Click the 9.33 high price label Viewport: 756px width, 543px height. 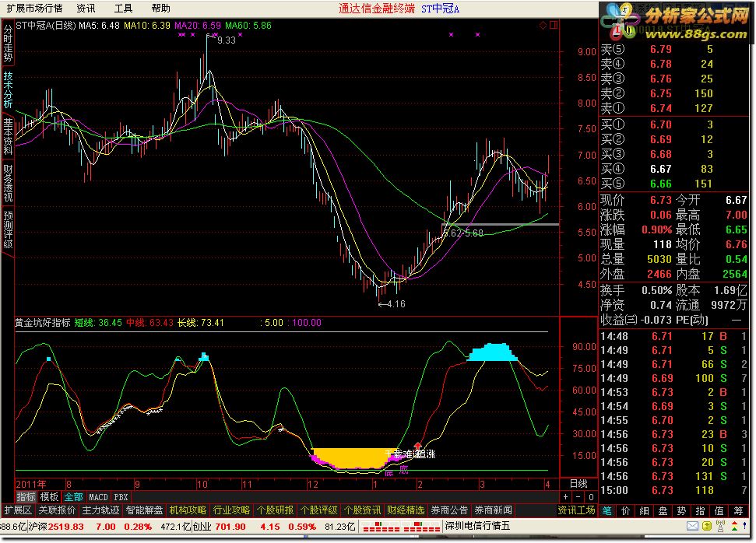(x=226, y=40)
